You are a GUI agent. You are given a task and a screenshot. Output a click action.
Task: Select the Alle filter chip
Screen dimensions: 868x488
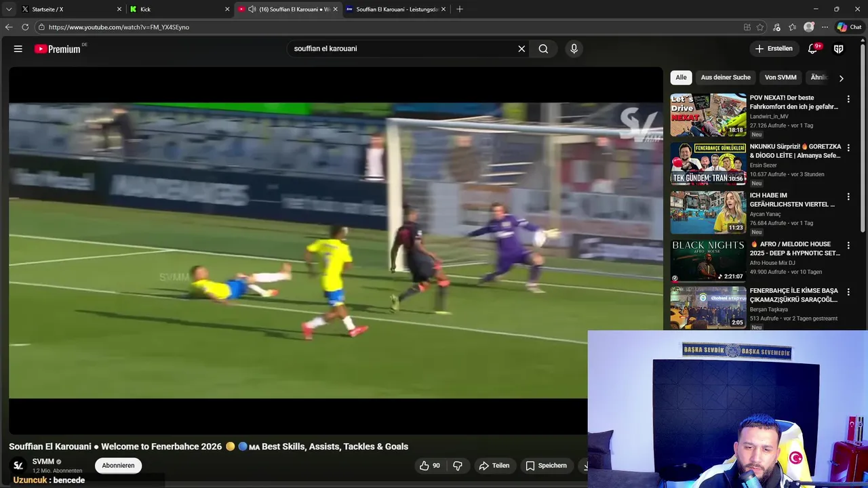tap(681, 77)
